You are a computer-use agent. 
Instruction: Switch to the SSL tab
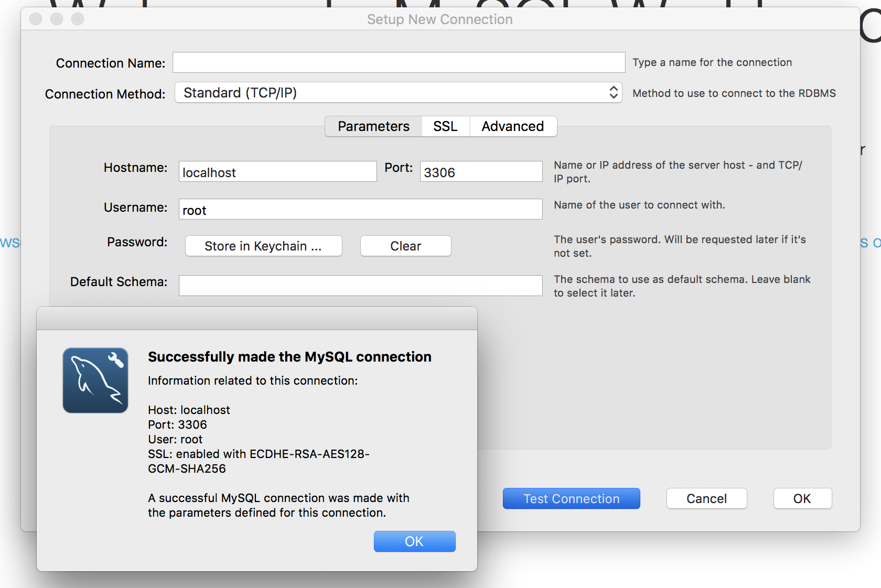pos(445,126)
